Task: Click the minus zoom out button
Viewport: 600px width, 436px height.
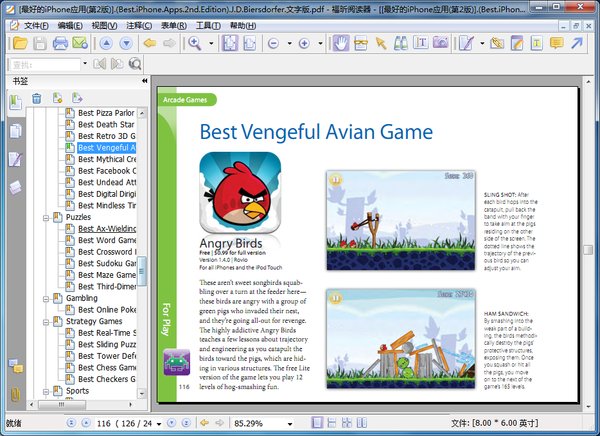Action: click(x=273, y=43)
